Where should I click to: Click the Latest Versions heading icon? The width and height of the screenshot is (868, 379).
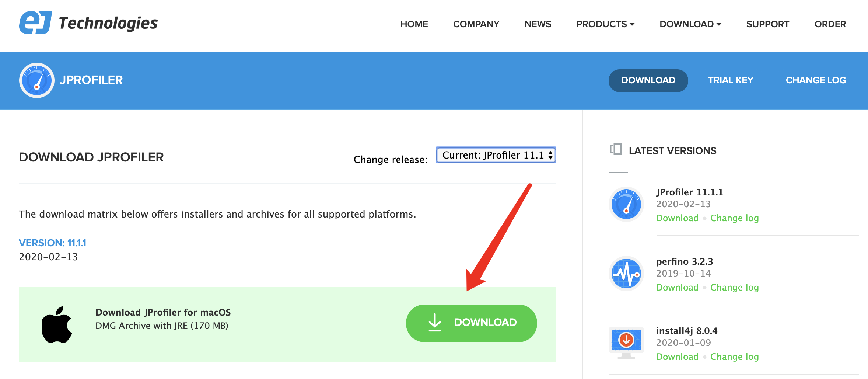[616, 149]
